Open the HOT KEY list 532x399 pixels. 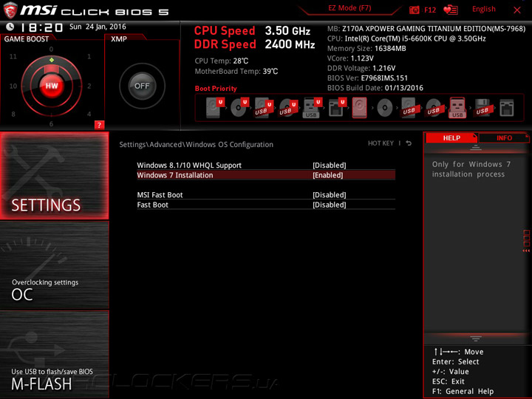[381, 143]
